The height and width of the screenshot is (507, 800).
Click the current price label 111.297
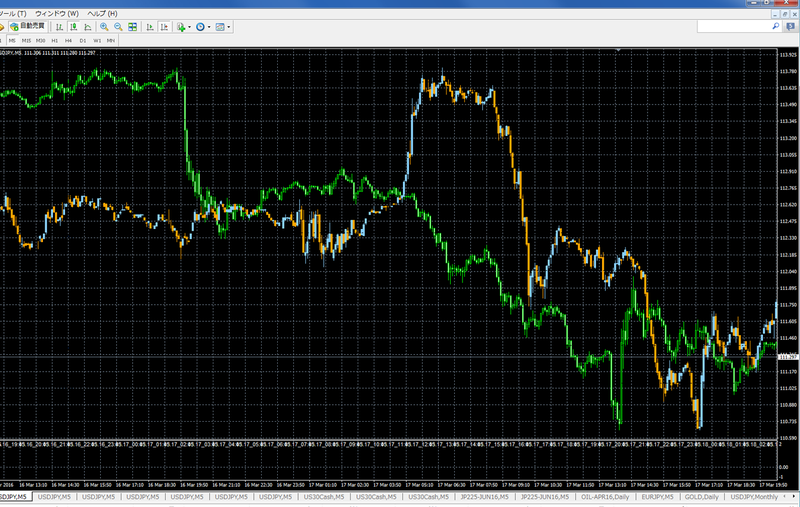(788, 357)
